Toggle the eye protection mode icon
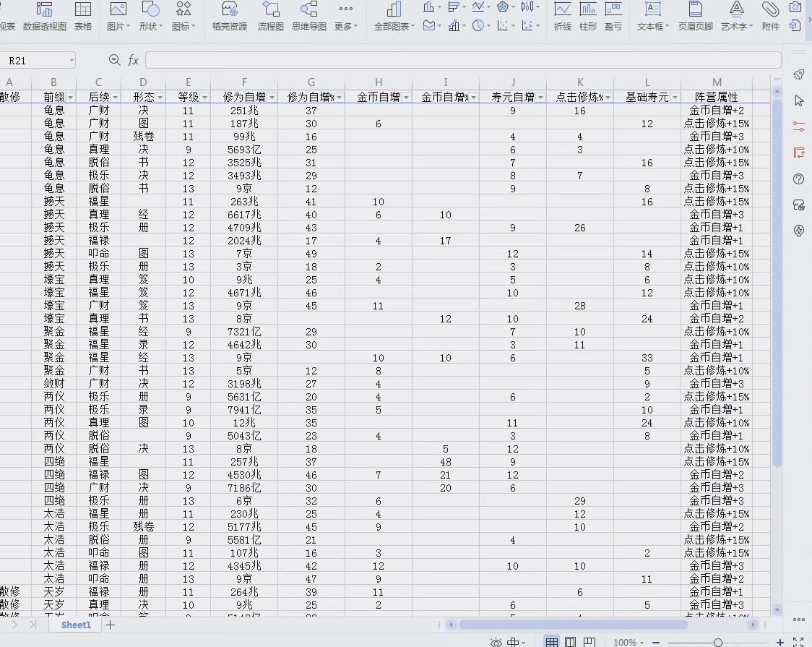The height and width of the screenshot is (647, 812). pos(496,643)
